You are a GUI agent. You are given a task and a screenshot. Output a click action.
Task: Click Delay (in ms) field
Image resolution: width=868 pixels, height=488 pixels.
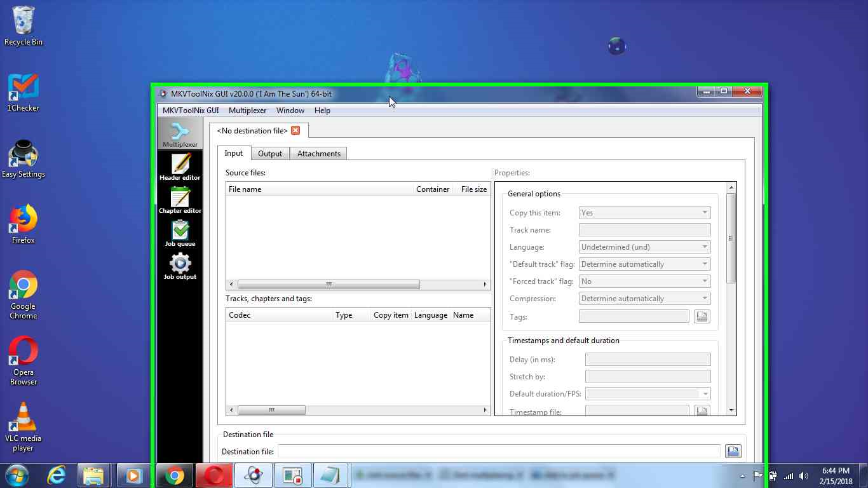coord(648,360)
